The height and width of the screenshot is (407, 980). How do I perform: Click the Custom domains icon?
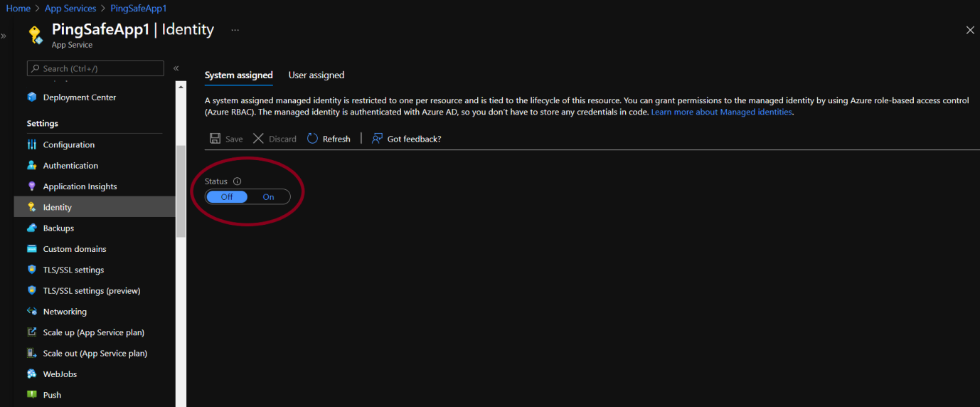point(32,249)
